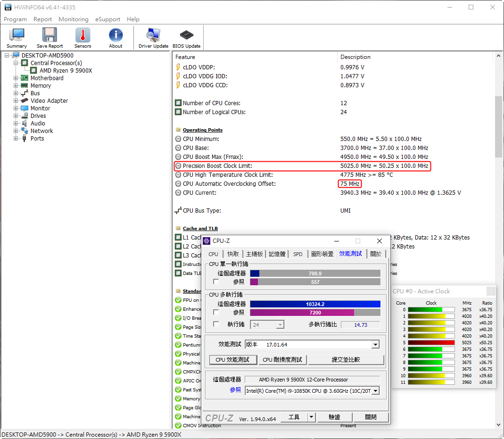504x439 pixels.
Task: Open the Monitoring menu
Action: click(x=73, y=19)
